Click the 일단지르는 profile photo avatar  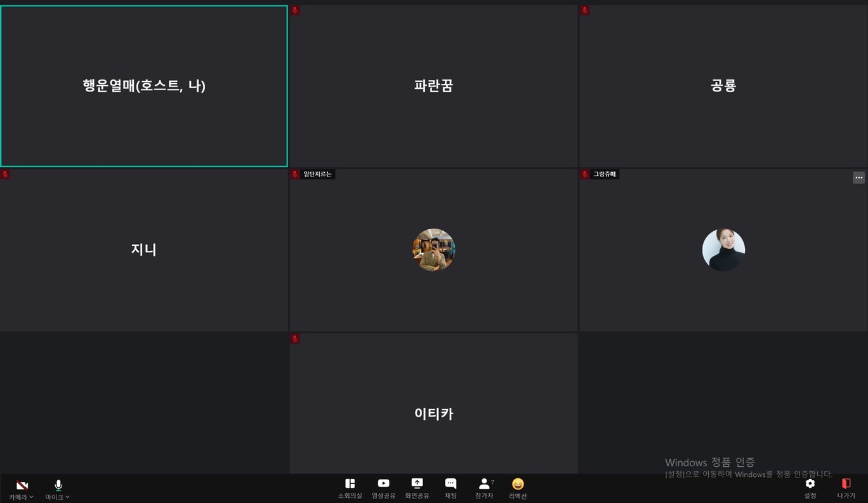434,250
